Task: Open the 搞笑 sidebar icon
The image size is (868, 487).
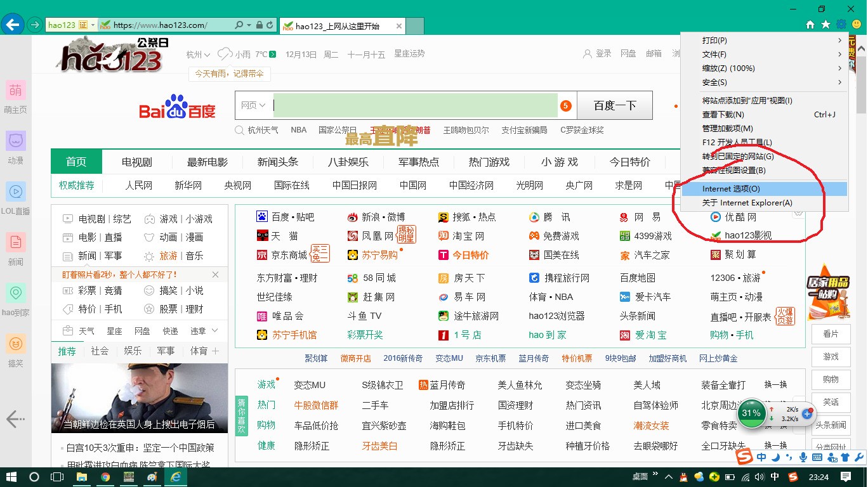Action: point(15,343)
